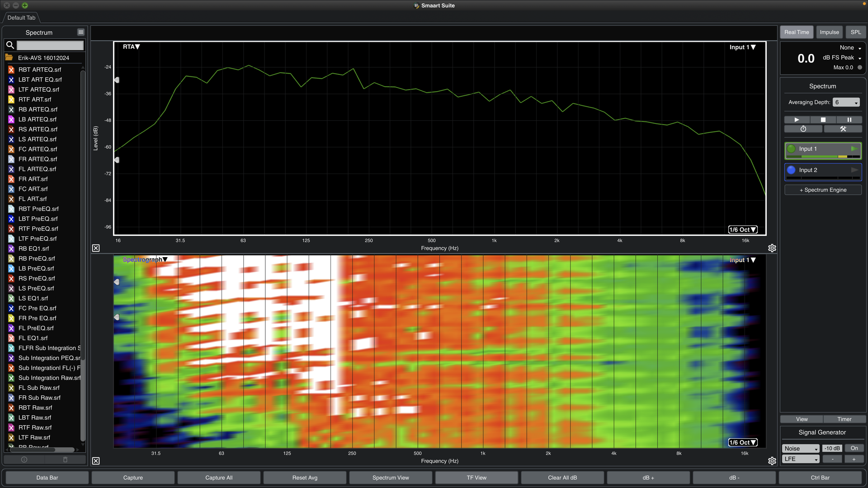This screenshot has width=868, height=488.
Task: Click the Capture All button
Action: click(x=219, y=478)
